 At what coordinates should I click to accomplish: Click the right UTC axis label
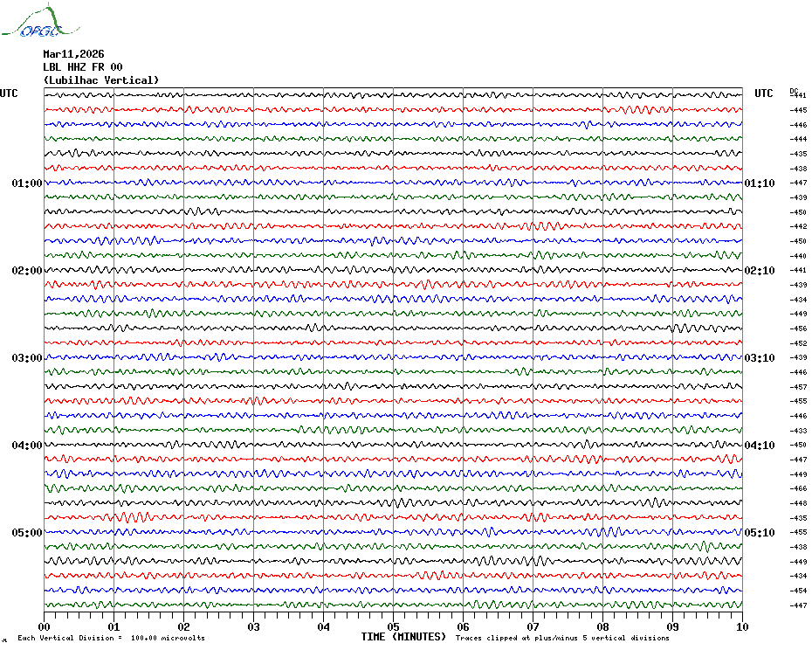(764, 93)
